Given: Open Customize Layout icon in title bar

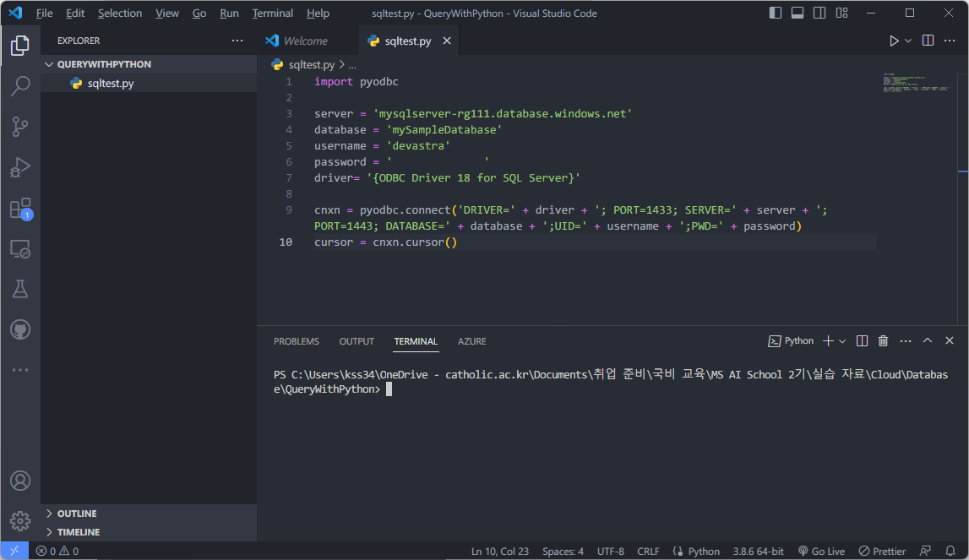Looking at the screenshot, I should (841, 13).
